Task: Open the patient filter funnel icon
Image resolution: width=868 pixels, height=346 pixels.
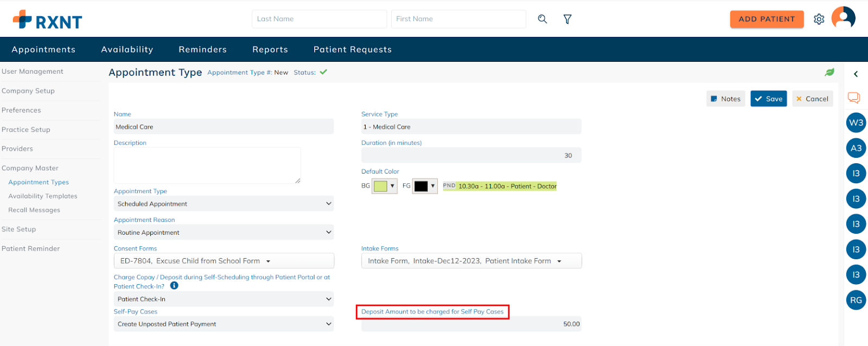Action: (x=567, y=19)
